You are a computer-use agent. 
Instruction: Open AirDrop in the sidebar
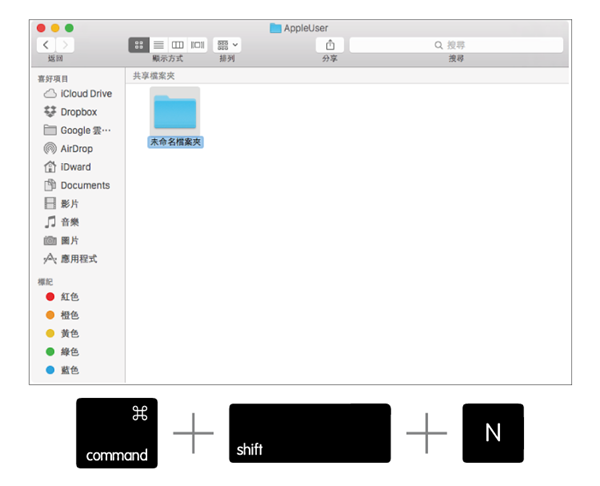pos(68,148)
